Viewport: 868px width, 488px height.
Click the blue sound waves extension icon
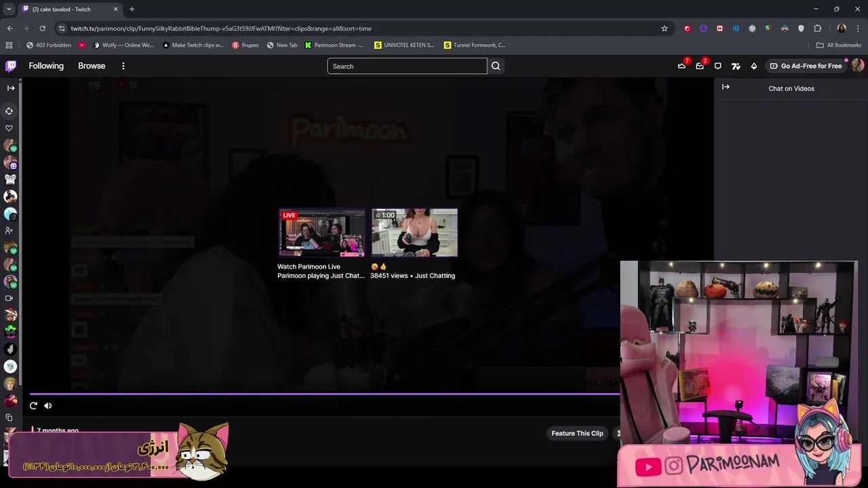(736, 28)
